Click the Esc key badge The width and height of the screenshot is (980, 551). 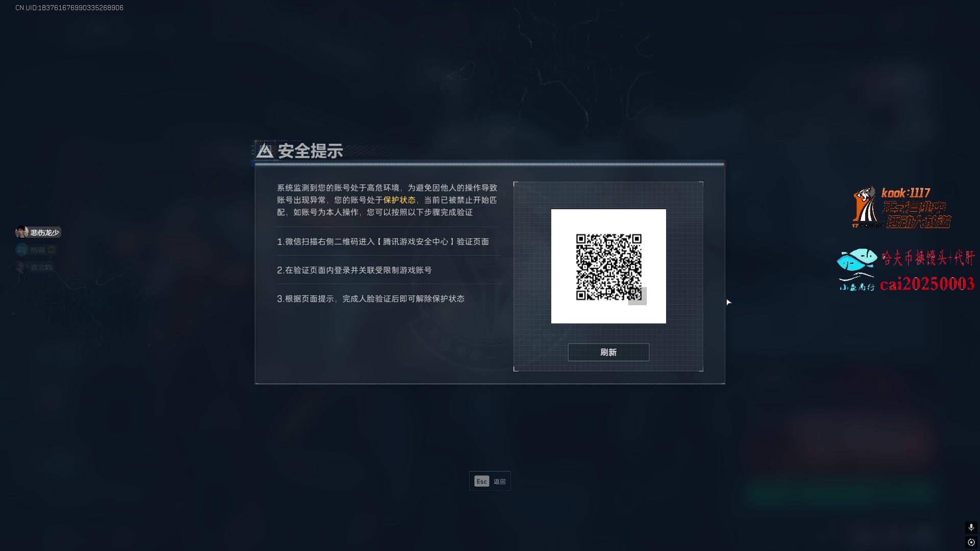482,481
